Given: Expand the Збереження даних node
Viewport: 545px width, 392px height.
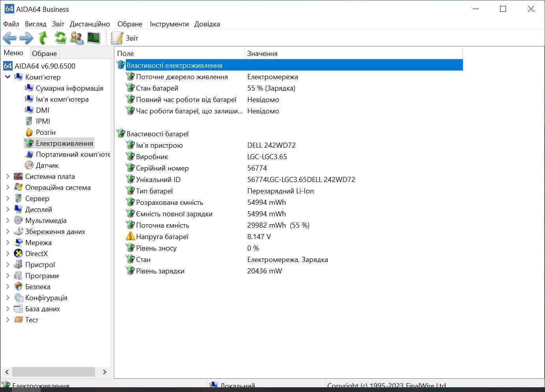Looking at the screenshot, I should pos(7,232).
